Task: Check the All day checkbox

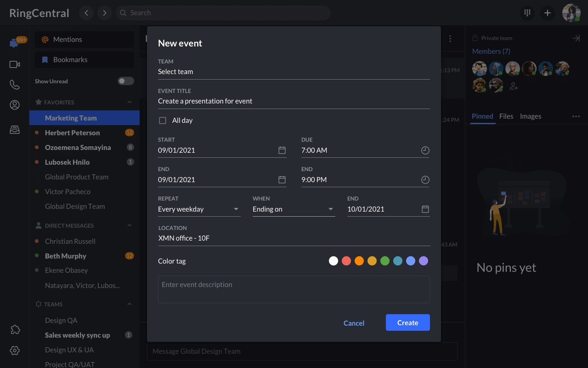Action: pos(163,121)
